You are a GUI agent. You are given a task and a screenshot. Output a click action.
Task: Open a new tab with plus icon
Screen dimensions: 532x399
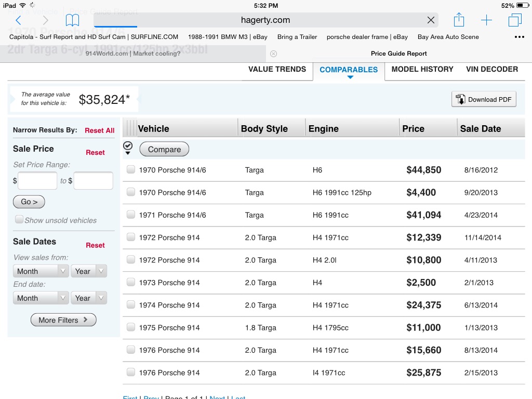[x=486, y=20]
